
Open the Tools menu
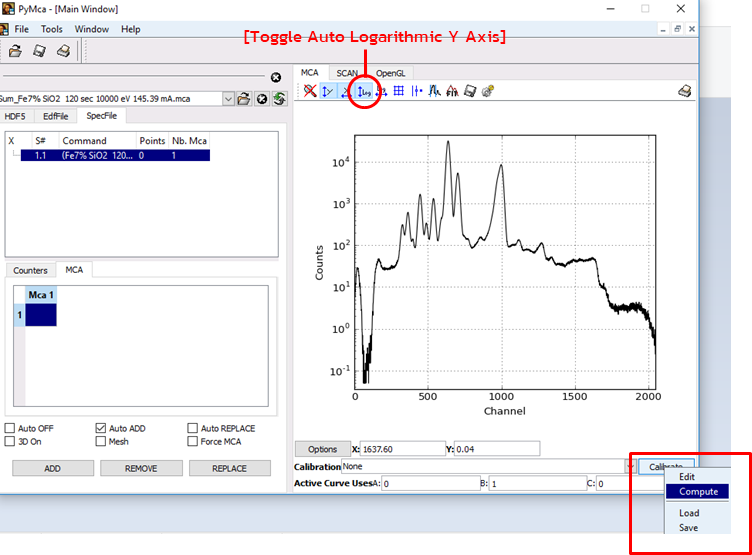point(52,29)
